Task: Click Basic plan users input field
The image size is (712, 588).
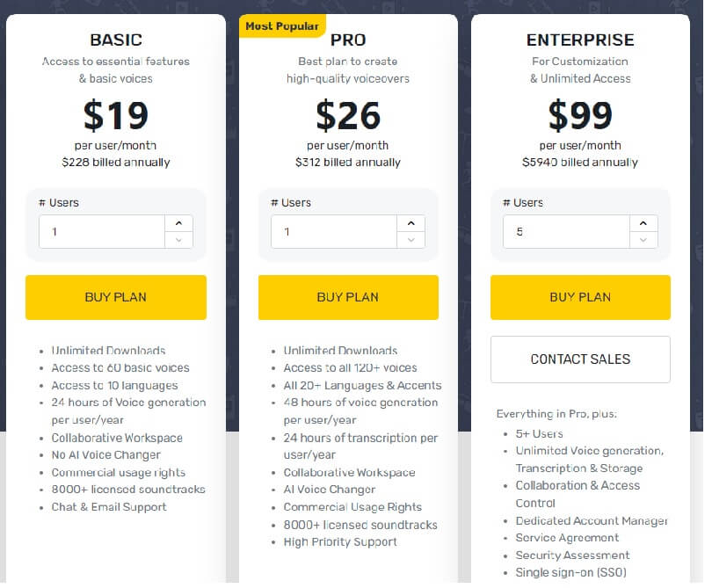Action: [x=101, y=232]
